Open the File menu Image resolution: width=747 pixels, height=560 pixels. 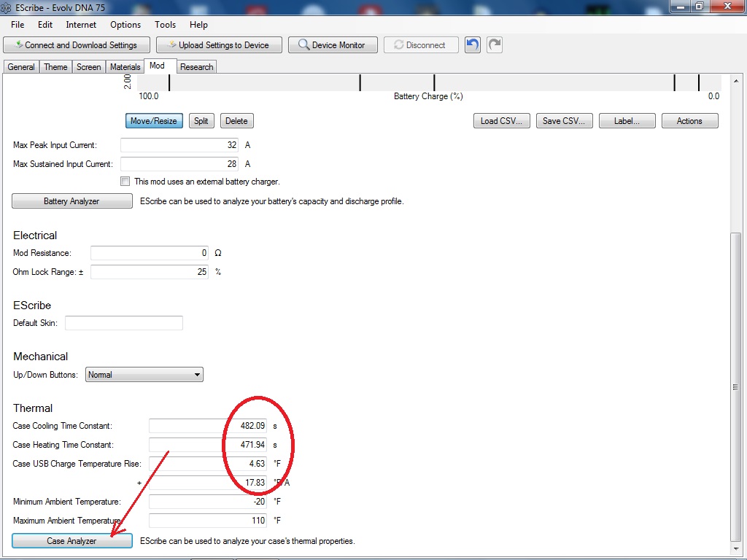pyautogui.click(x=18, y=25)
